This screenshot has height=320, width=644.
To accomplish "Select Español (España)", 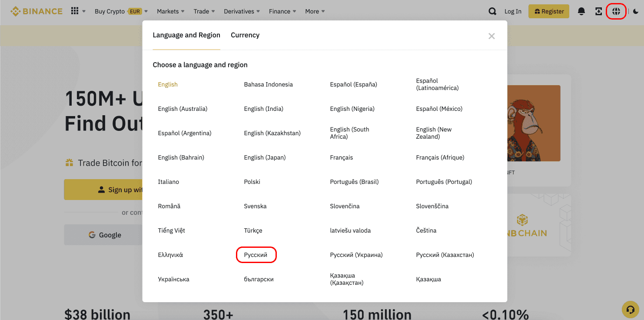I will coord(354,84).
